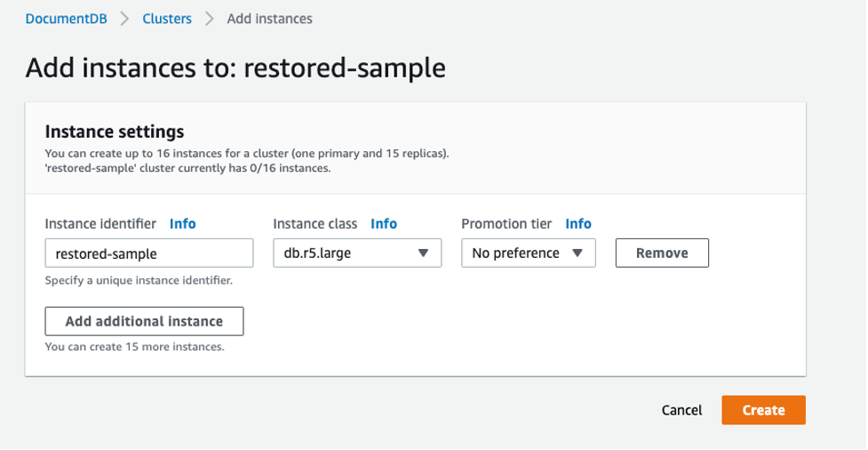
Task: Click the 'You can create up to 16 instances' text
Action: point(147,154)
